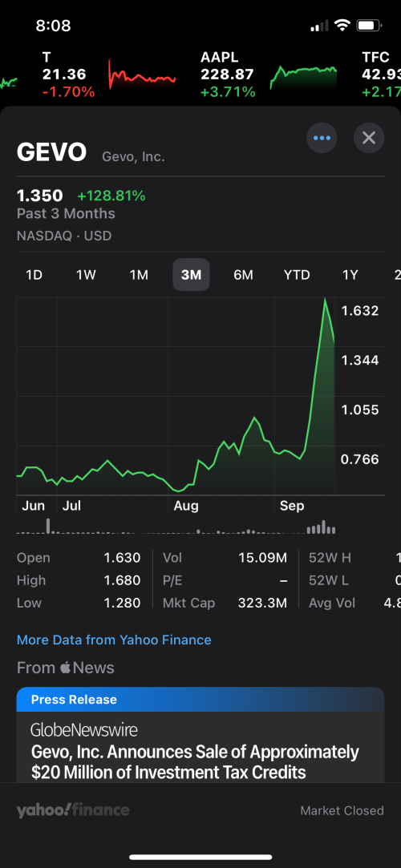Image resolution: width=401 pixels, height=868 pixels.
Task: Tap the 8:08 status bar clock
Action: (x=53, y=26)
